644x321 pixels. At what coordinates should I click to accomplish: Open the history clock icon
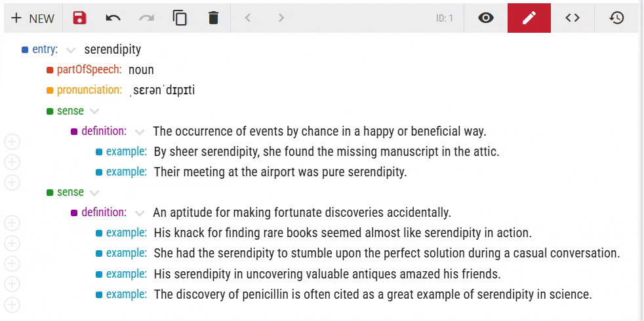coord(616,18)
